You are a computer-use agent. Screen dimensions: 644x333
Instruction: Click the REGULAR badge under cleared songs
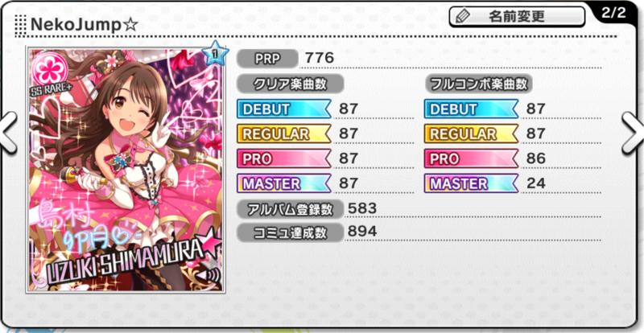pyautogui.click(x=284, y=134)
